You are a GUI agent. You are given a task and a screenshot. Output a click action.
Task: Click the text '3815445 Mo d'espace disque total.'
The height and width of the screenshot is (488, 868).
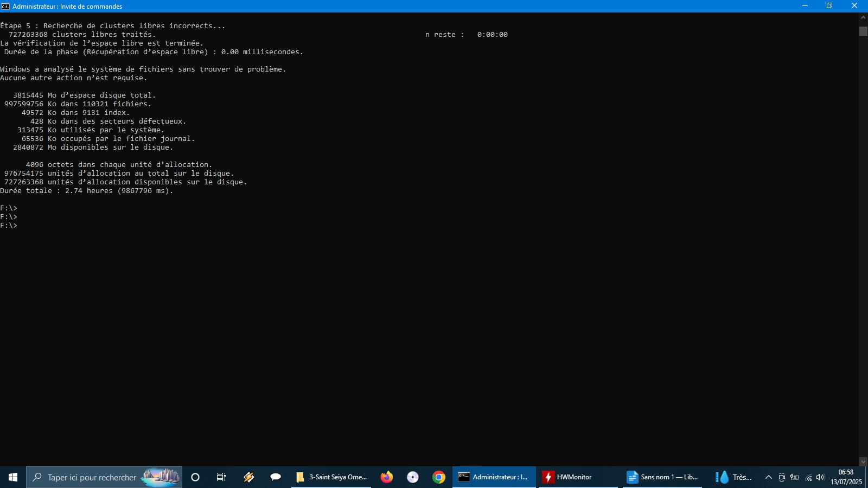[84, 95]
